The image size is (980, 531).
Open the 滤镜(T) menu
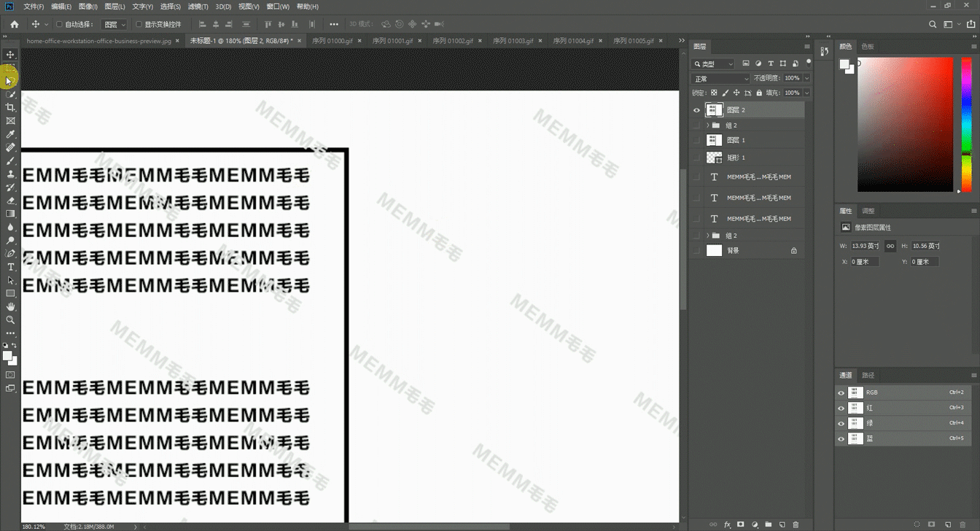(x=198, y=7)
